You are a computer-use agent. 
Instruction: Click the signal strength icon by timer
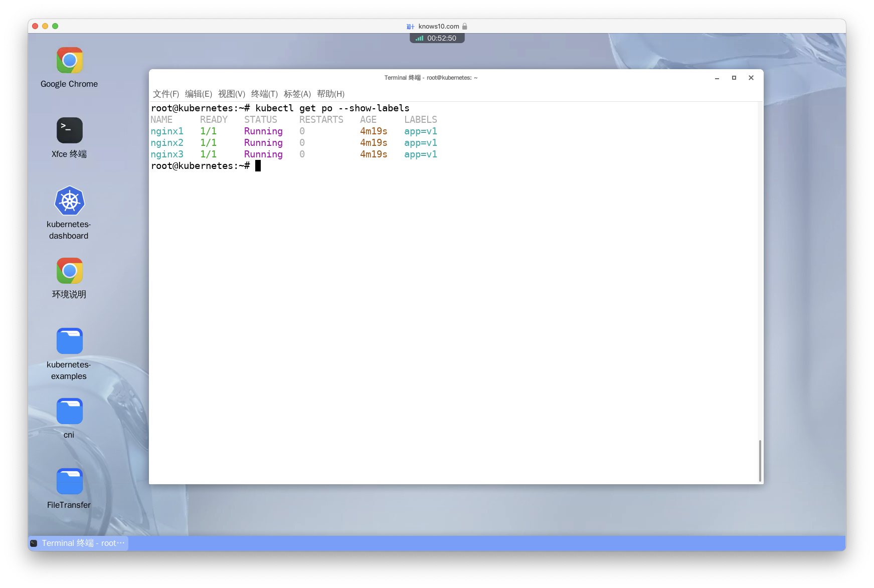point(419,38)
